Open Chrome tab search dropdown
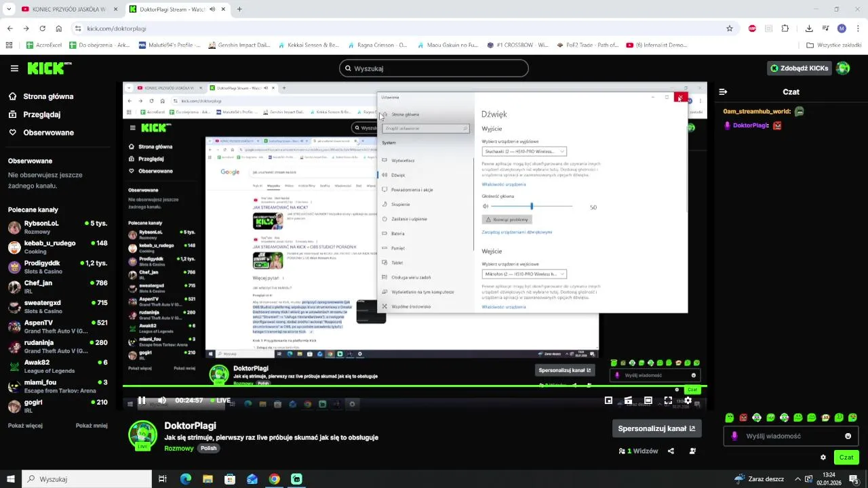This screenshot has width=868, height=488. (x=9, y=9)
